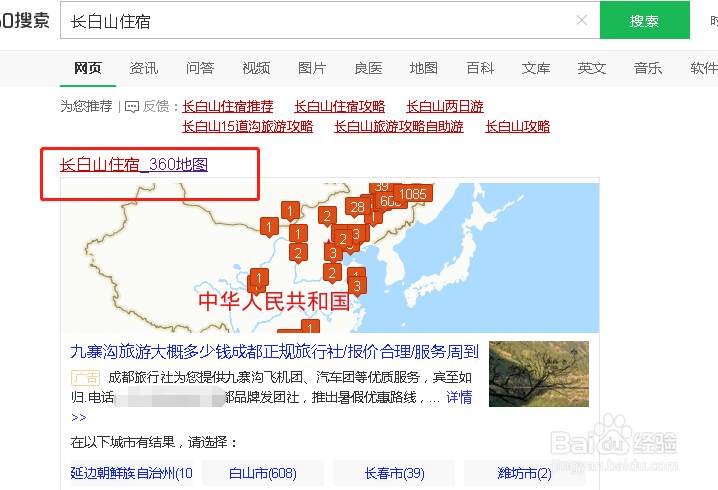Click the 详情 link in the ad
This screenshot has width=718, height=490.
tap(459, 397)
